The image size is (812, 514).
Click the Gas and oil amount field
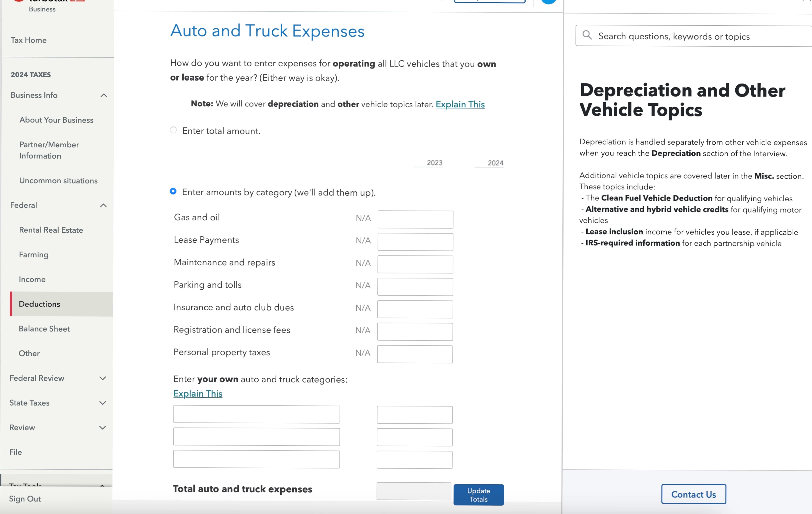point(415,220)
